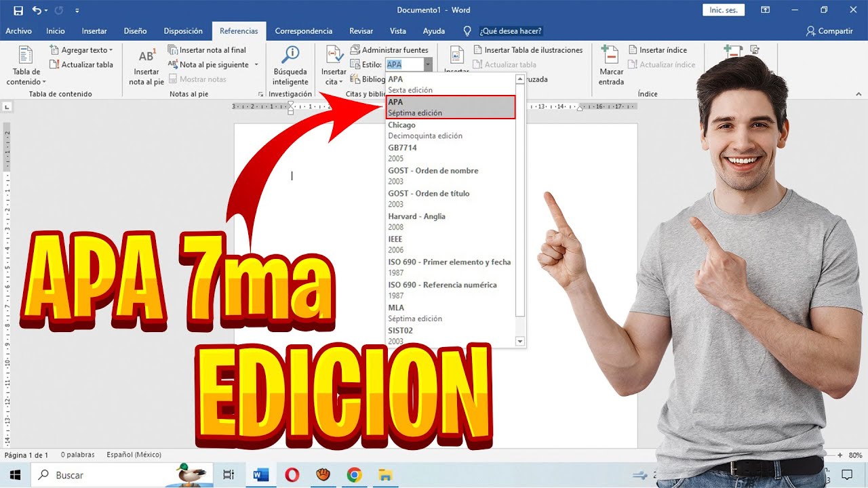Image resolution: width=868 pixels, height=488 pixels.
Task: Switch to the Disposición tab
Action: click(x=183, y=31)
